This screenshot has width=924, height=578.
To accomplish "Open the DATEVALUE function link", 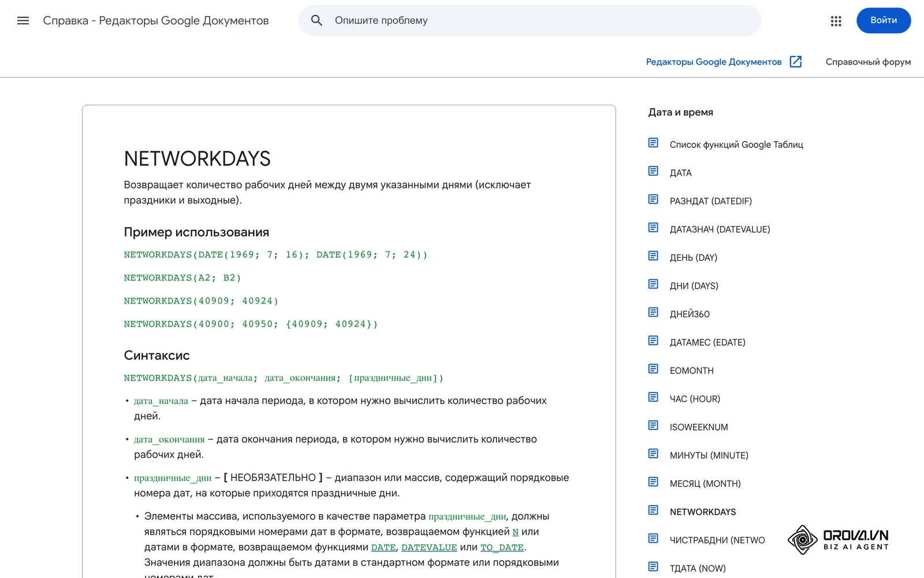I will point(429,547).
